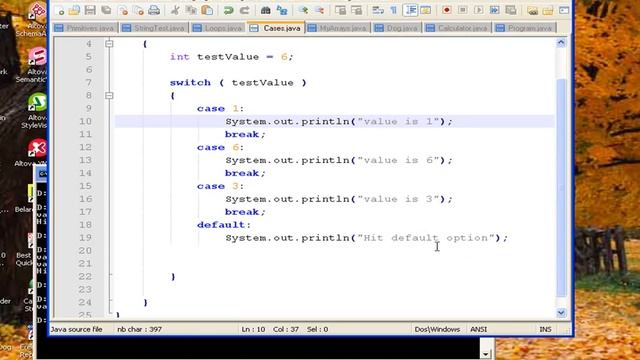Toggle synchronized vertical scrolling

340,10
